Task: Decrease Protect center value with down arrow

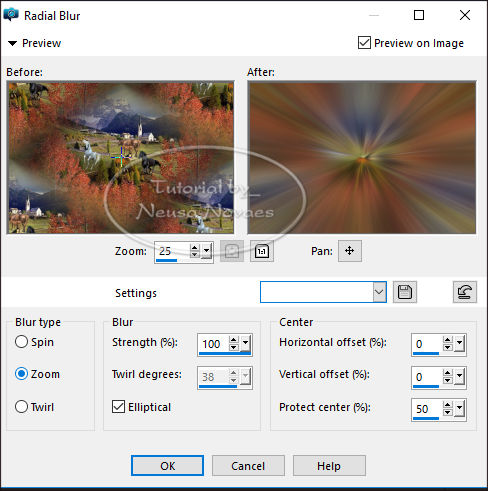Action: pyautogui.click(x=447, y=413)
